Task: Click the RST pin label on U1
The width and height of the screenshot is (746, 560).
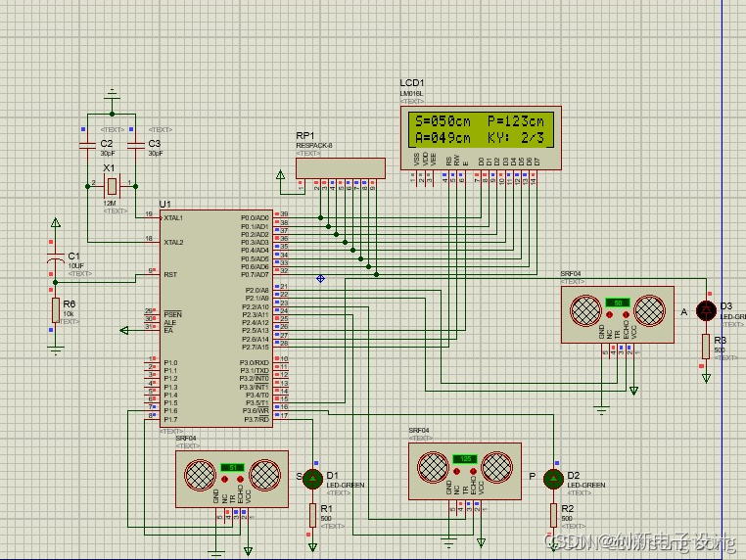Action: (170, 274)
